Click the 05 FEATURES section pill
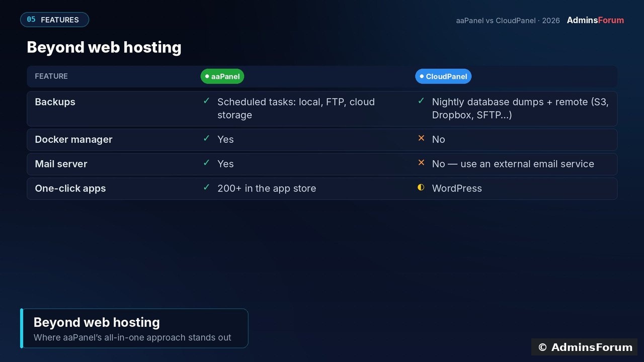The height and width of the screenshot is (362, 644). click(x=54, y=20)
